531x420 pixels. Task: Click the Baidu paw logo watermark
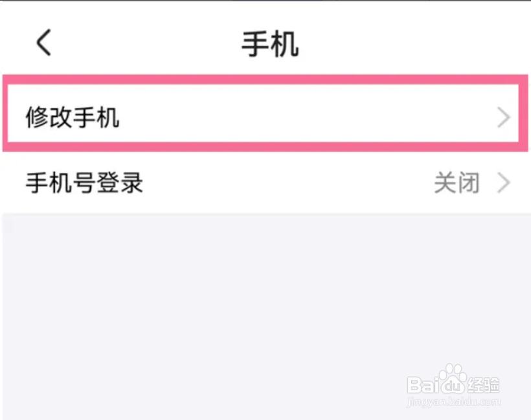point(453,379)
